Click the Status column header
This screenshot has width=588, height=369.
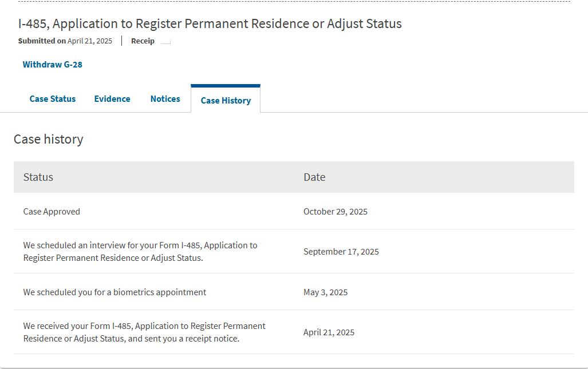[38, 177]
